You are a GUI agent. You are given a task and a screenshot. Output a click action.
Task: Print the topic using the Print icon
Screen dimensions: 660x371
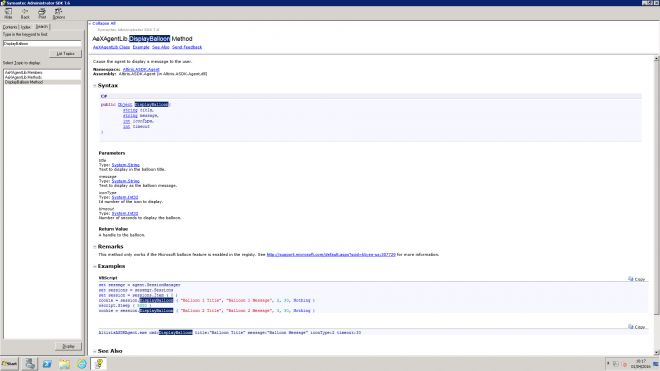tap(42, 13)
